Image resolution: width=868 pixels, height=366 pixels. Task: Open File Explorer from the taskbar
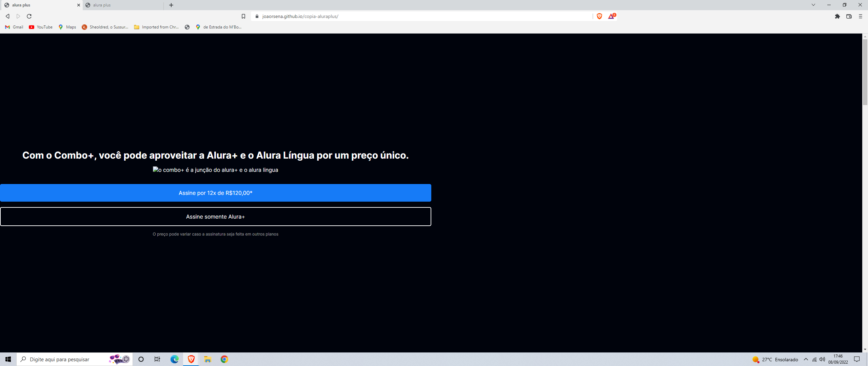coord(208,359)
